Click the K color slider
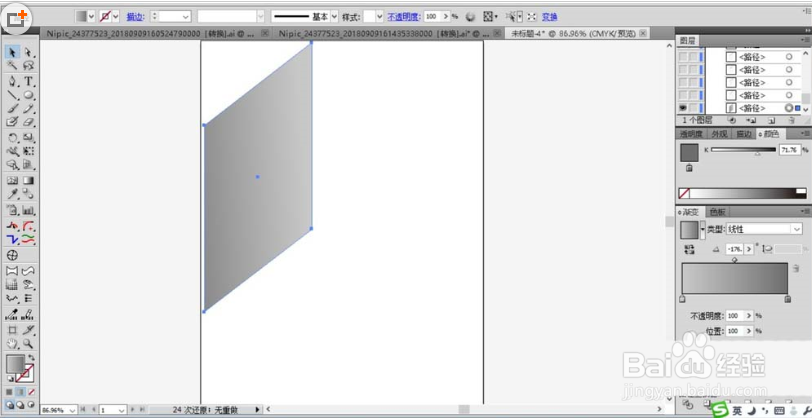The height and width of the screenshot is (419, 812). (744, 150)
